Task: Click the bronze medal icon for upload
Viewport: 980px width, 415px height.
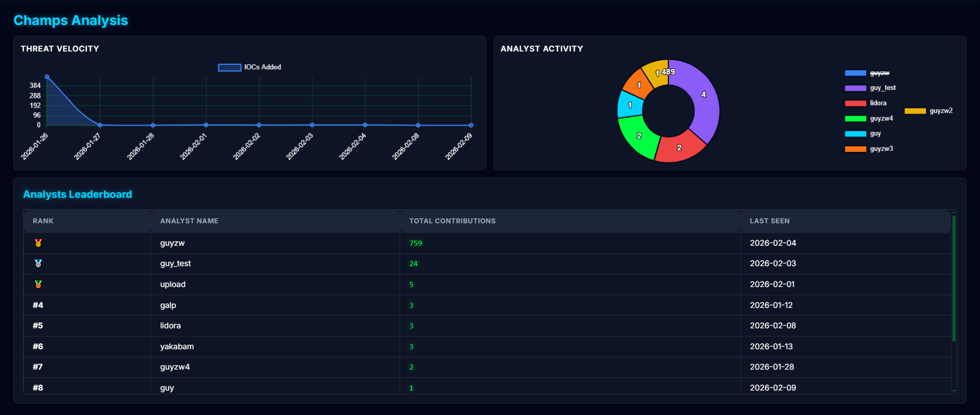Action: (x=38, y=284)
